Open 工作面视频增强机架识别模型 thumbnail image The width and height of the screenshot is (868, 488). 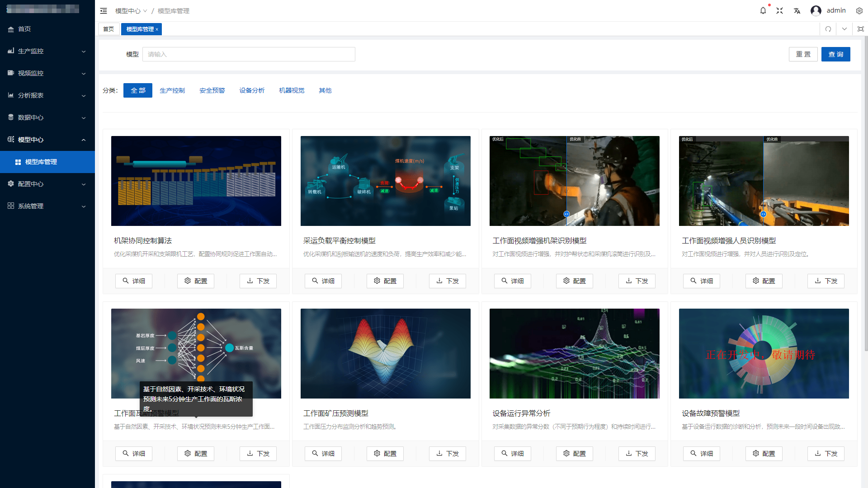(575, 181)
